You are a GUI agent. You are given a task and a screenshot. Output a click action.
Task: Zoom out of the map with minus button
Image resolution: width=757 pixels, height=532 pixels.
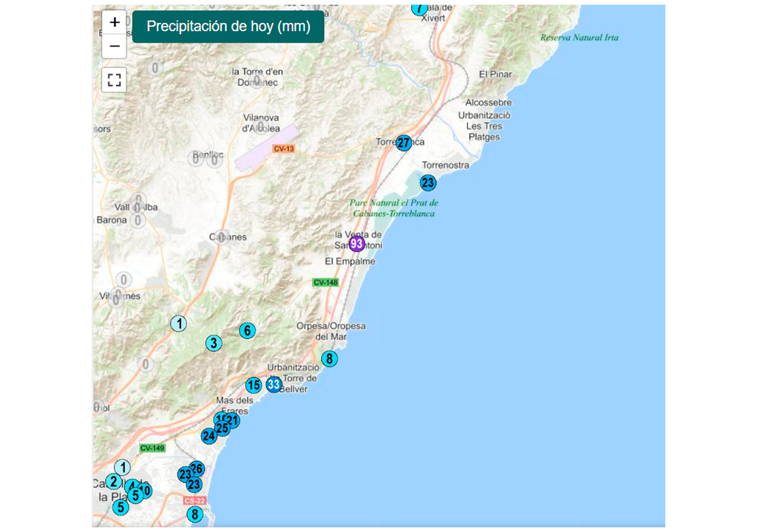(115, 47)
